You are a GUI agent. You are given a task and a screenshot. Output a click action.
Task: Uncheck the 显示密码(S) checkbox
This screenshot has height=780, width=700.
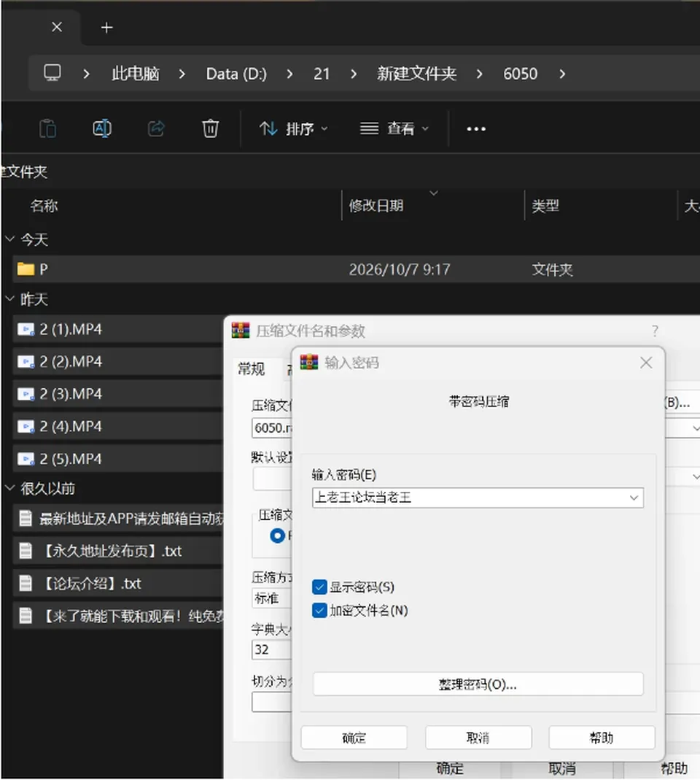click(x=319, y=587)
